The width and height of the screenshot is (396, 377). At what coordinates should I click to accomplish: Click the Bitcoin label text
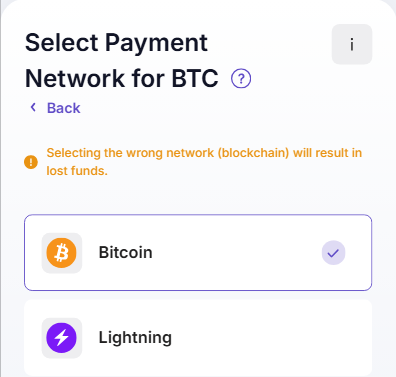pyautogui.click(x=125, y=252)
